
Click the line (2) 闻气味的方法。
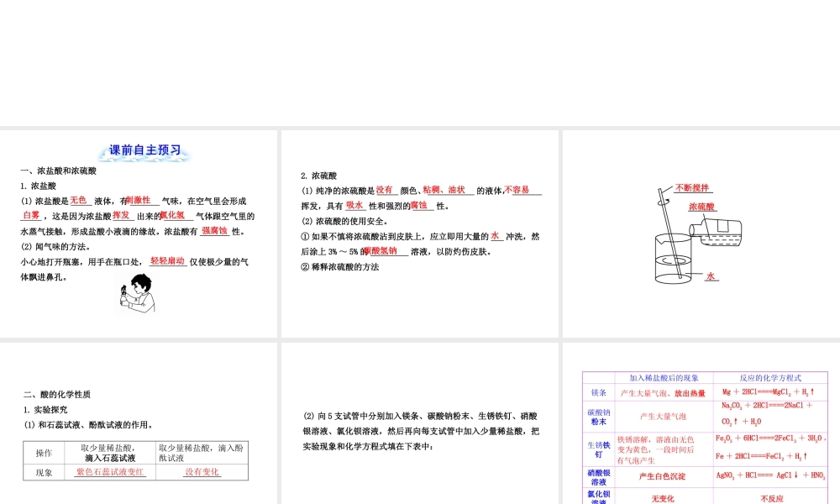click(x=55, y=247)
